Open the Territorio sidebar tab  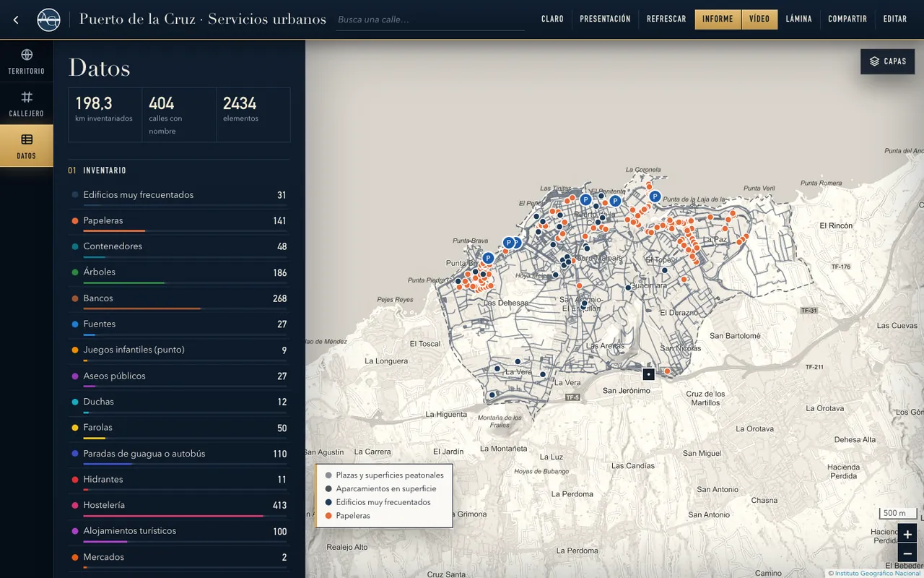pos(27,61)
